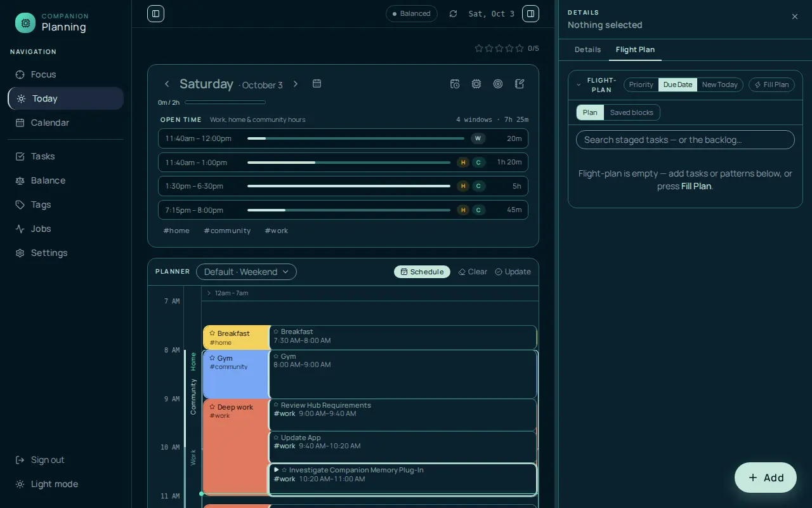Open the date picker calendar icon beside October 3
The width and height of the screenshot is (812, 508).
pos(317,84)
